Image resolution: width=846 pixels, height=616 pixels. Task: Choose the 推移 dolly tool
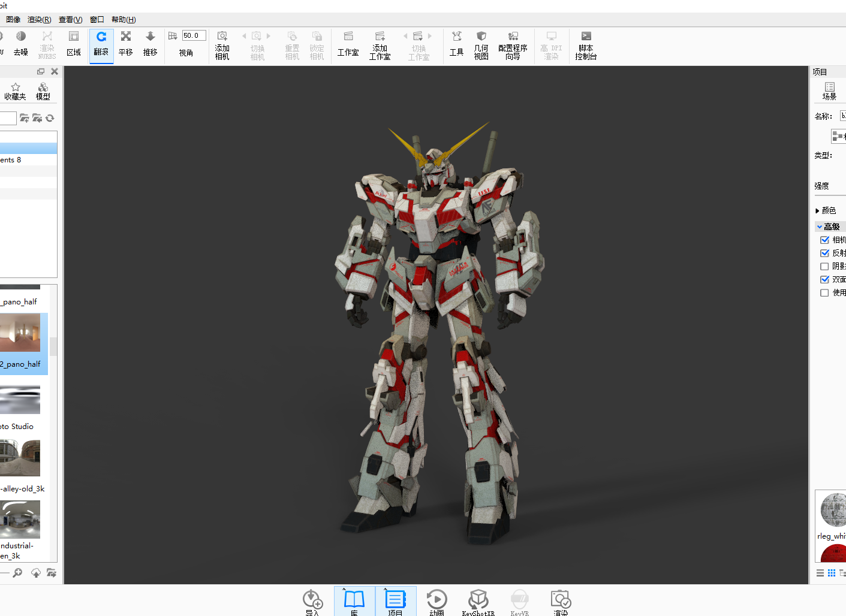coord(150,44)
